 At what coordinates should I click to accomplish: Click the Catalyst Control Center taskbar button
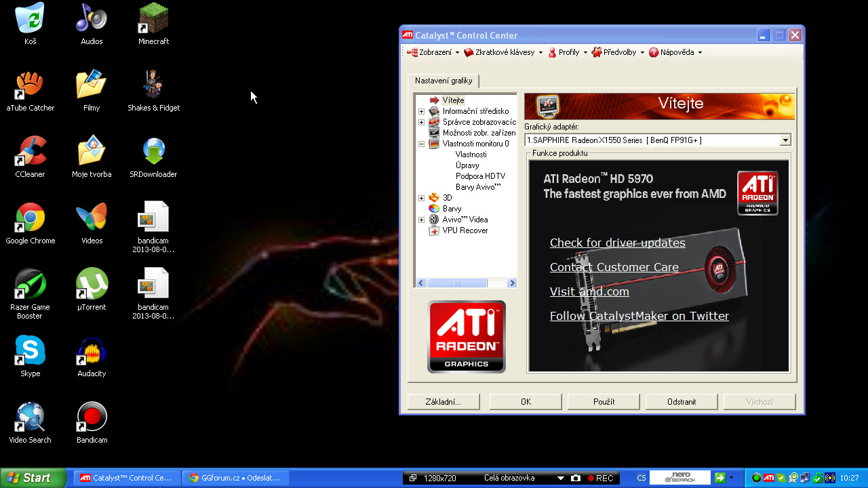[127, 478]
